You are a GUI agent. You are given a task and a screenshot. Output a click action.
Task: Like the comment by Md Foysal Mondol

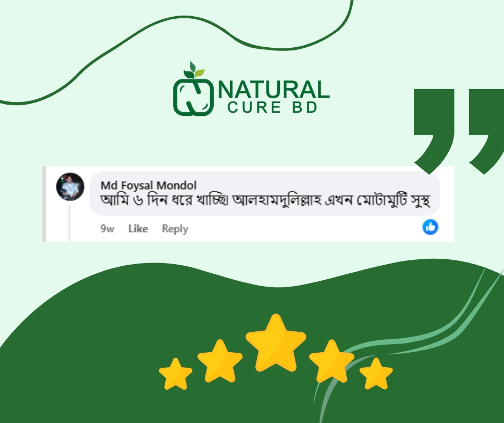coord(138,229)
